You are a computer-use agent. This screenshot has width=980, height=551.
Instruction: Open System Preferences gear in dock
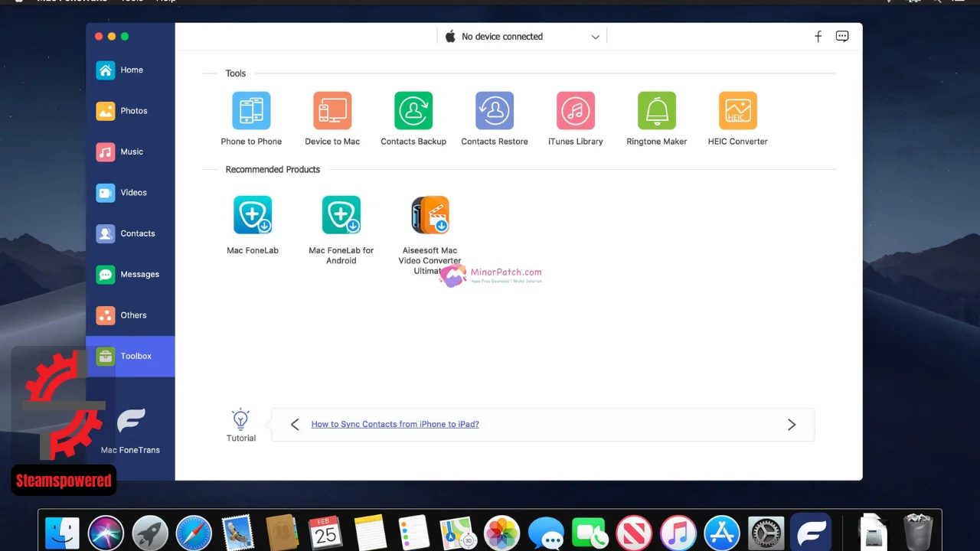(x=766, y=533)
